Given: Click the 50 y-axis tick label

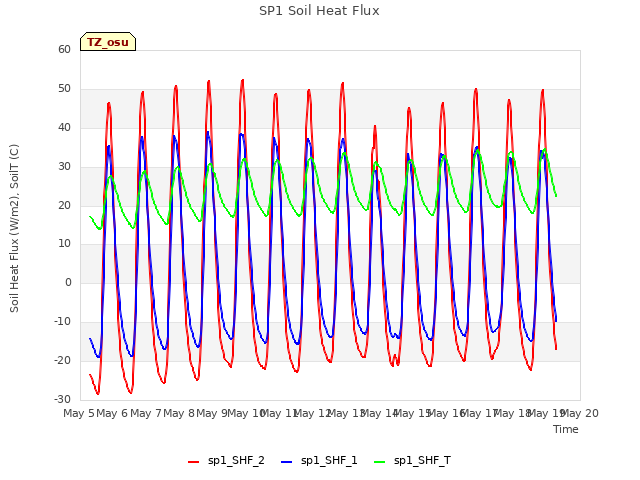Looking at the screenshot, I should [x=64, y=89].
